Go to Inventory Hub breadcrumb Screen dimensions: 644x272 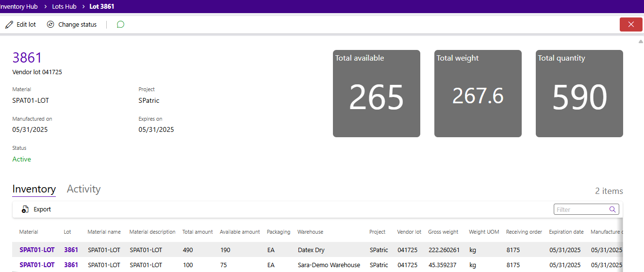pyautogui.click(x=18, y=7)
